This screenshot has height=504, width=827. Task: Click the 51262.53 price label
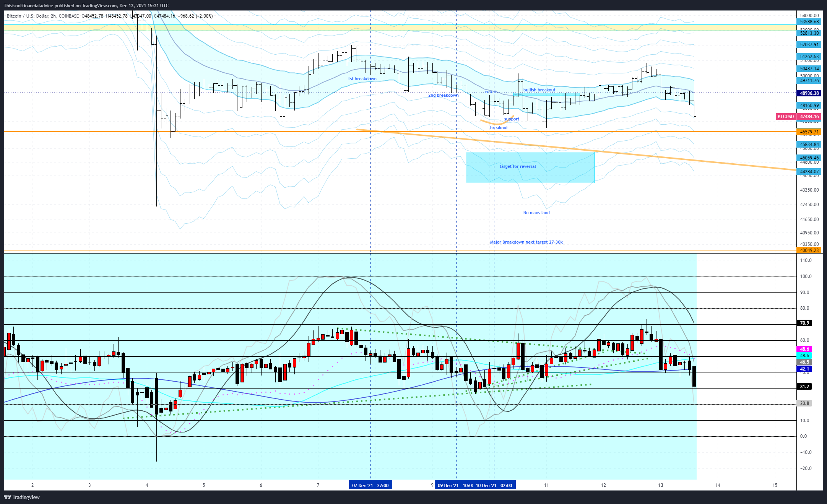pyautogui.click(x=809, y=57)
